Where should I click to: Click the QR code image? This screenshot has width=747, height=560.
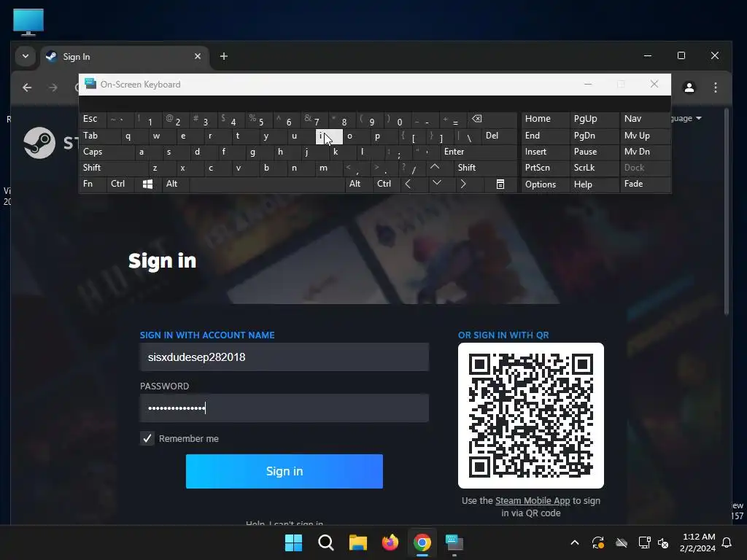point(531,416)
